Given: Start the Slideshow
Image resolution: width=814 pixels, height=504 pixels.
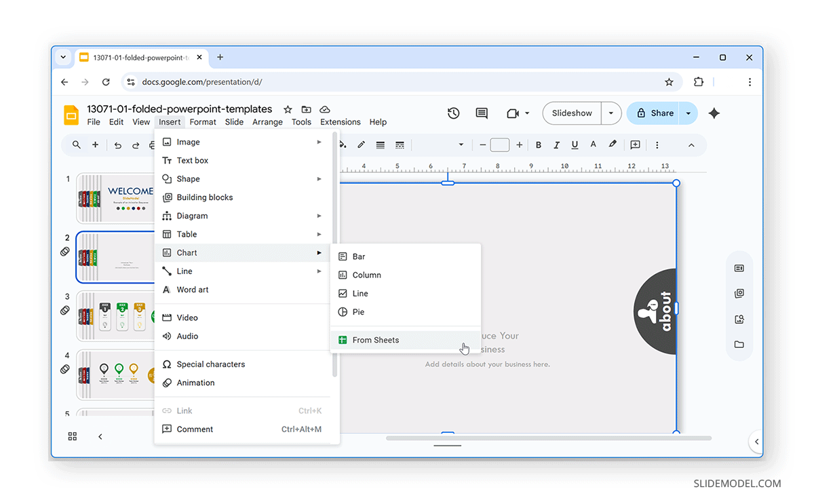Looking at the screenshot, I should 572,113.
